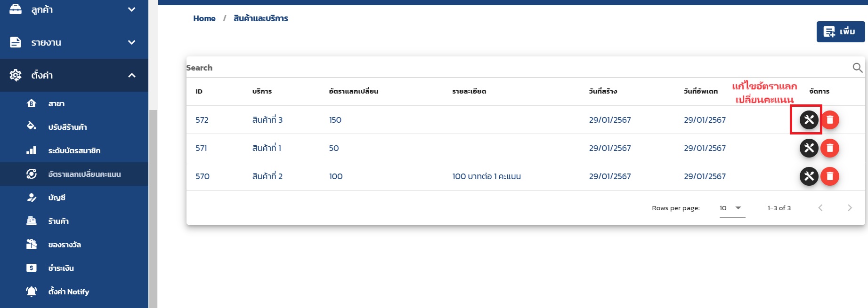
Task: Click the อัตราแลกเปลี่ยนคะแนน exchange icon
Action: click(32, 174)
